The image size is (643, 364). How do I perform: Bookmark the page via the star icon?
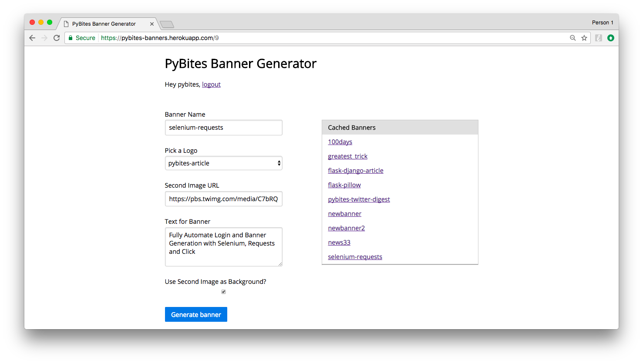(584, 38)
